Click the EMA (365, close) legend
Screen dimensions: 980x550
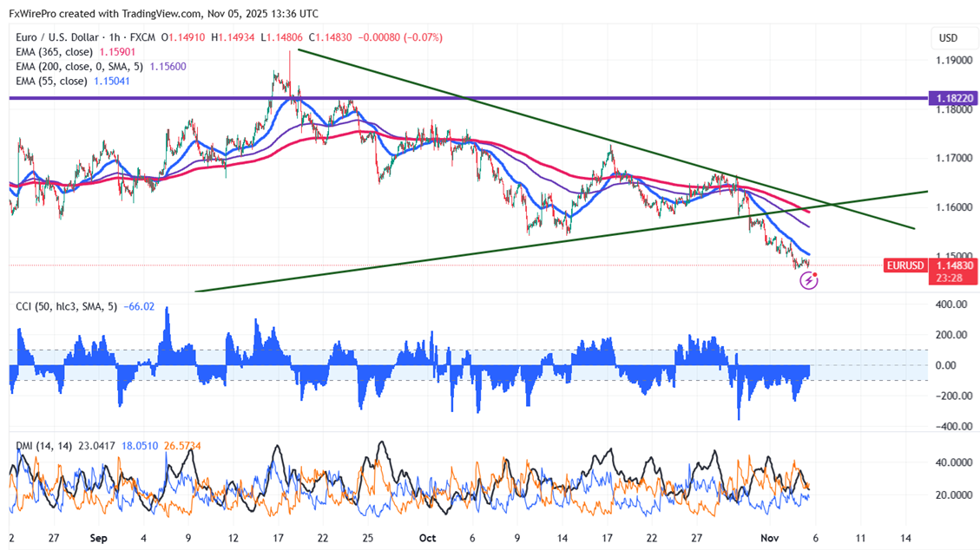[x=55, y=52]
